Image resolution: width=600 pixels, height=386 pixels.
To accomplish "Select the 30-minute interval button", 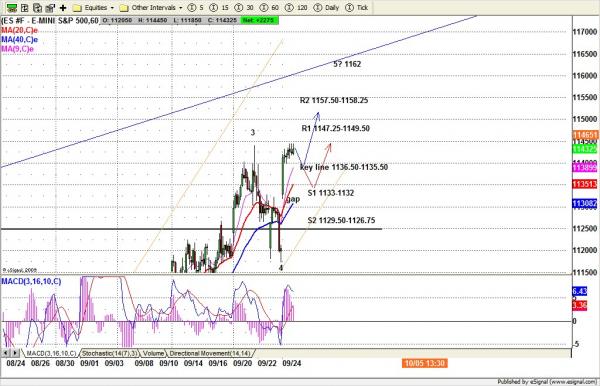I will pos(244,8).
